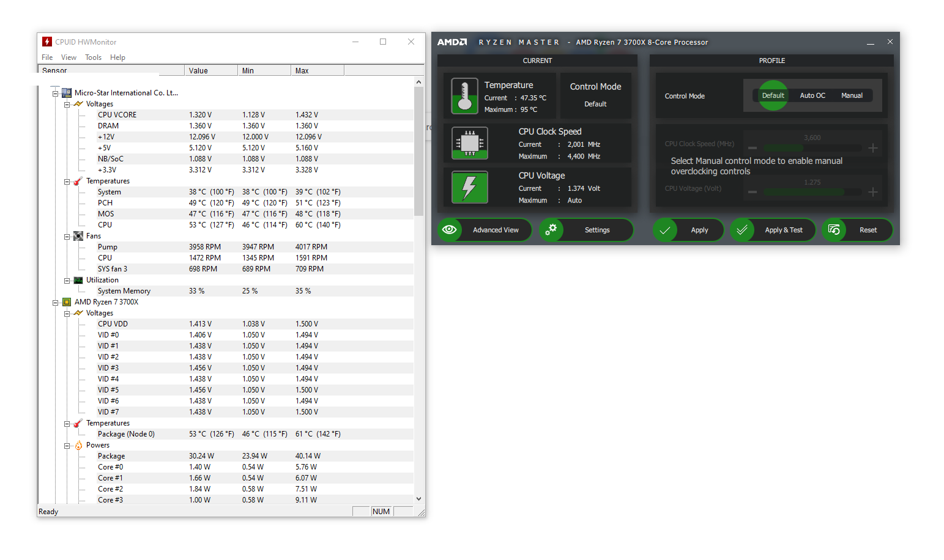
Task: Click the lightning bolt CPU Voltage icon
Action: click(469, 187)
